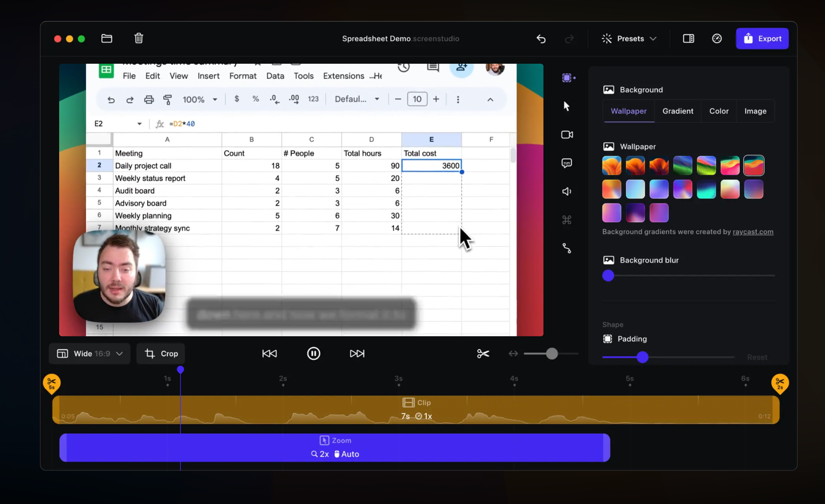Click the Reset padding button
Viewport: 825px width, 504px height.
757,357
